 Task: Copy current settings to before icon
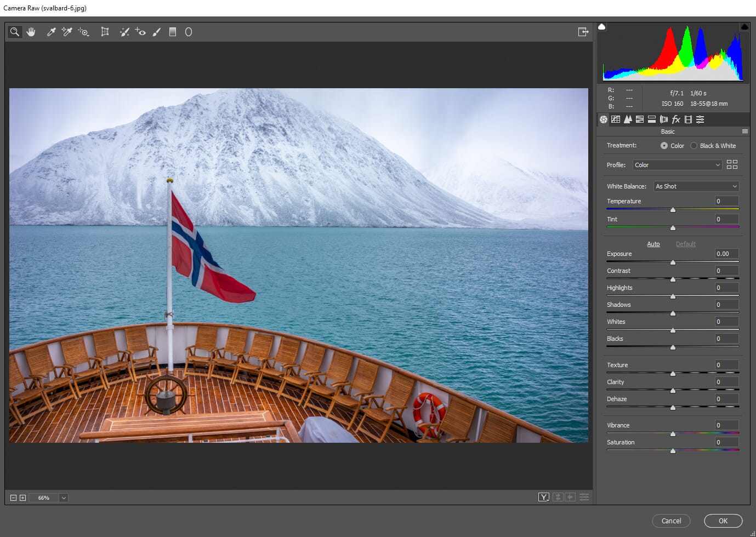[x=570, y=497]
